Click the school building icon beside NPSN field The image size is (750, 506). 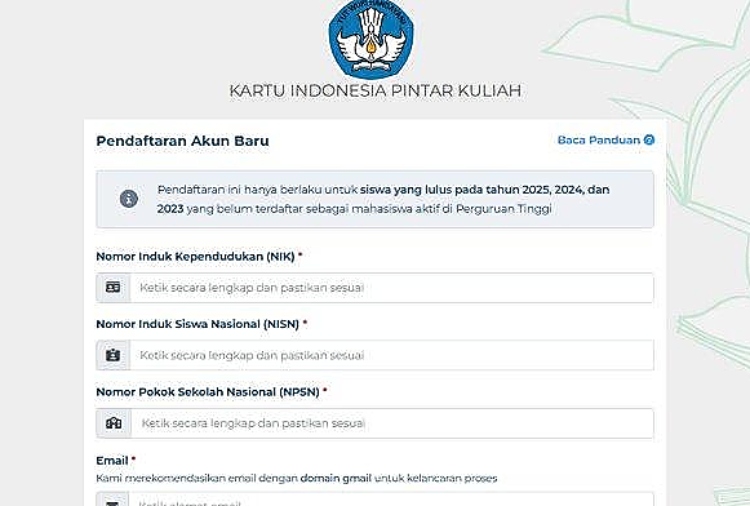click(x=113, y=423)
